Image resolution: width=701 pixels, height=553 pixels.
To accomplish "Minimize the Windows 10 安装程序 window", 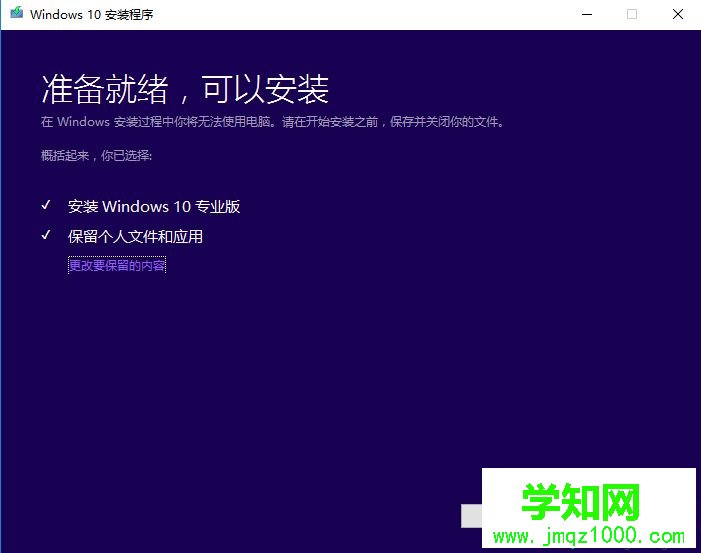I will pyautogui.click(x=587, y=14).
